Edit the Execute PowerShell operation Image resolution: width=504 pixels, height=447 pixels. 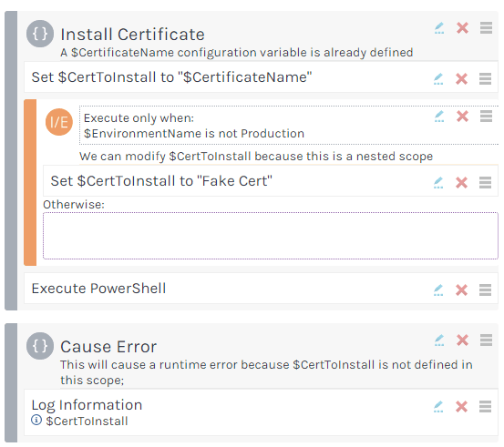point(438,290)
